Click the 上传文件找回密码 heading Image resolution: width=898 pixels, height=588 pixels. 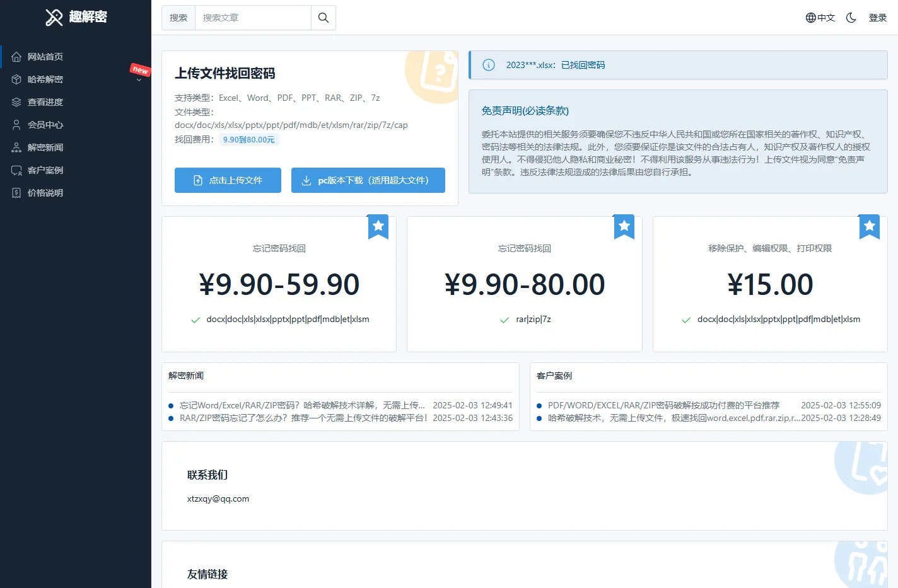[225, 73]
